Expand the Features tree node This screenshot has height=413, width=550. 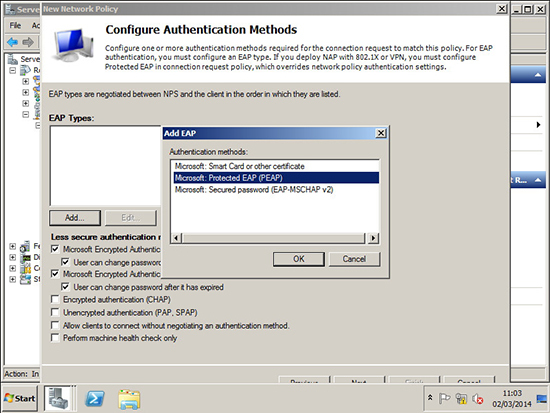(x=13, y=246)
